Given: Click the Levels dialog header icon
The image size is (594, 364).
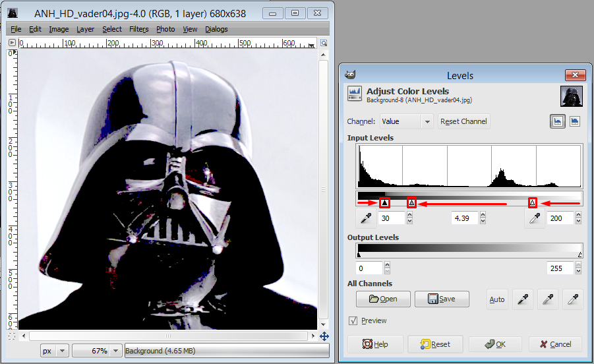Looking at the screenshot, I should pyautogui.click(x=355, y=94).
